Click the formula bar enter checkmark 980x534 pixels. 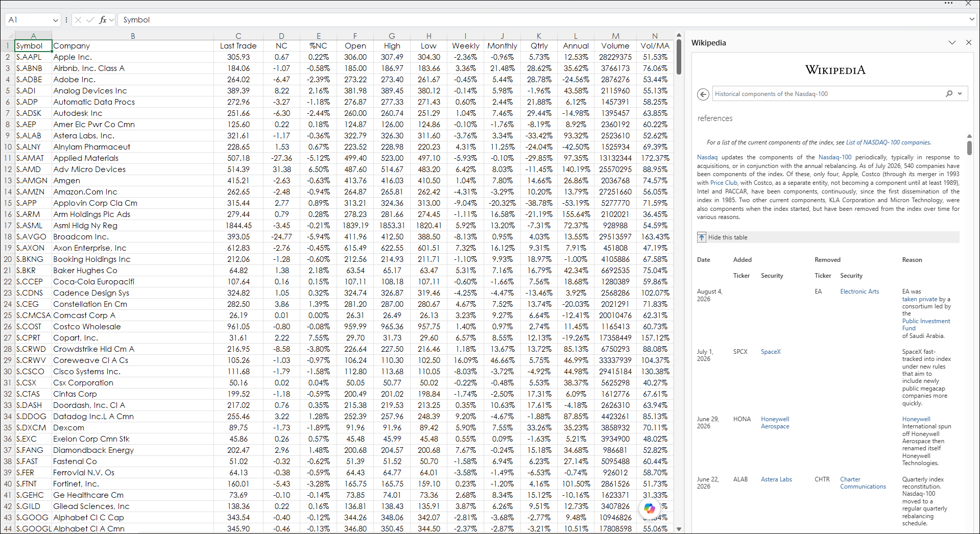[x=90, y=20]
